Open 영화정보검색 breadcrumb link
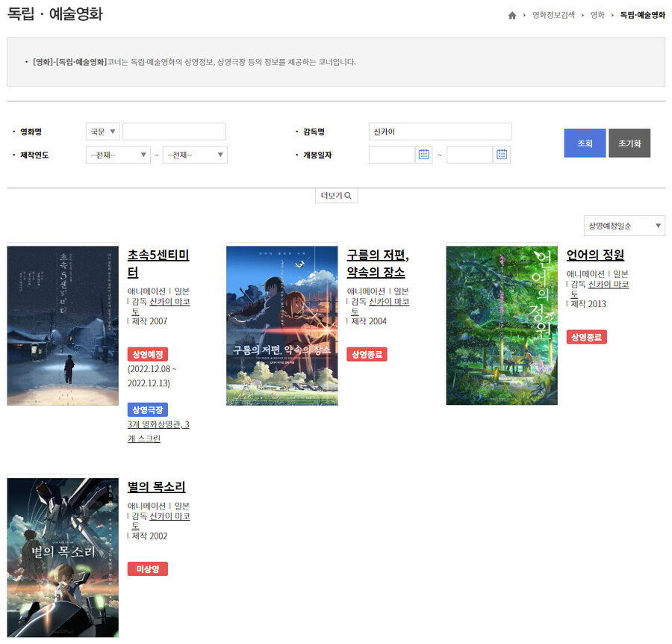This screenshot has width=672, height=644. (553, 15)
